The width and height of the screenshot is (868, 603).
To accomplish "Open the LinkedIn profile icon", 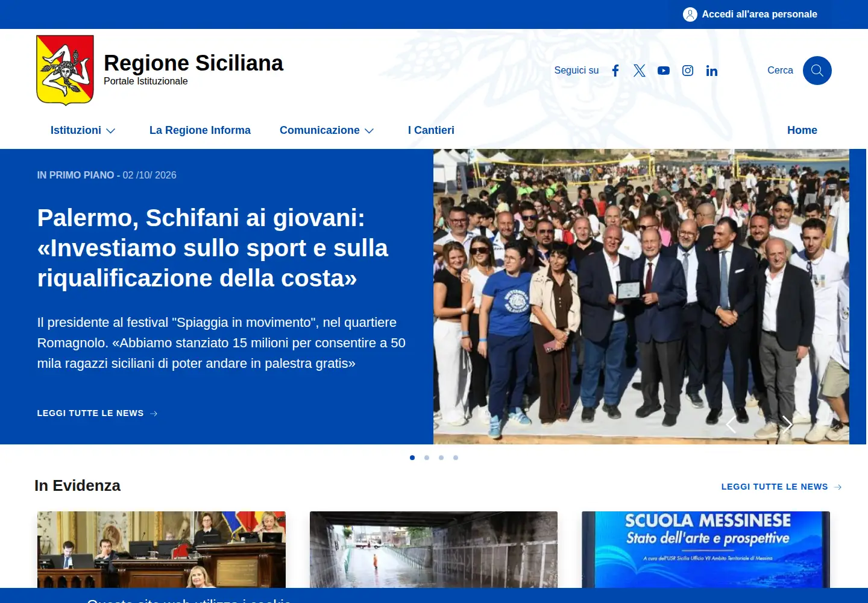I will (x=712, y=71).
